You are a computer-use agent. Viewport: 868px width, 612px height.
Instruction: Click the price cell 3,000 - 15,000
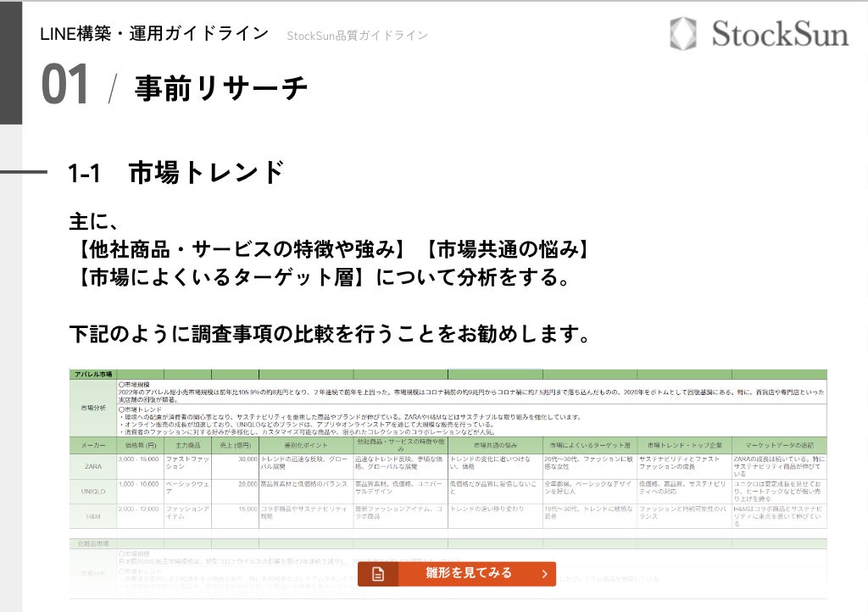coord(141,466)
